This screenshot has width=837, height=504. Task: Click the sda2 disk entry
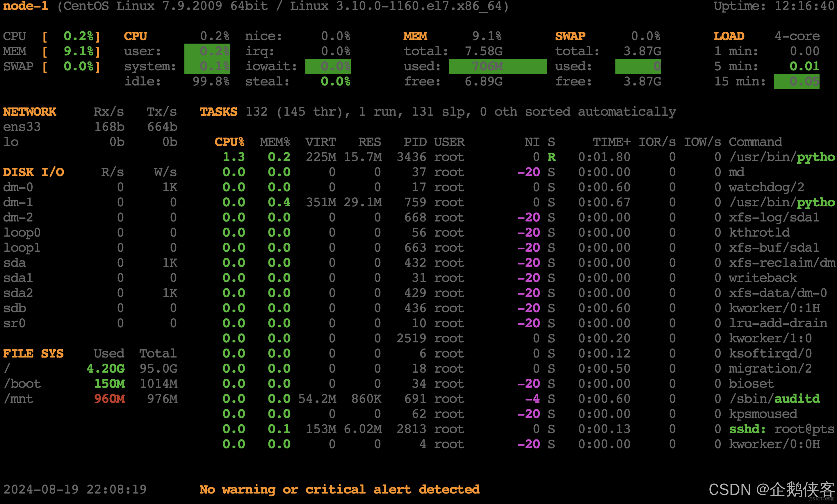coord(90,293)
